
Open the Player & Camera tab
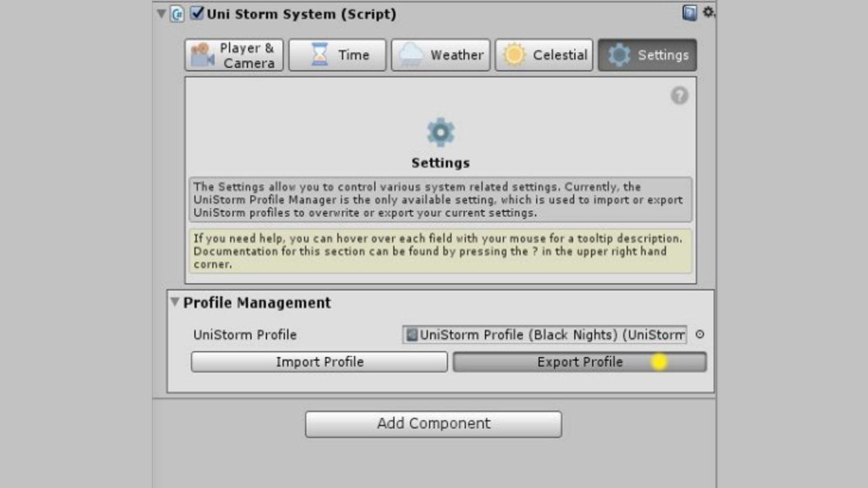(234, 55)
